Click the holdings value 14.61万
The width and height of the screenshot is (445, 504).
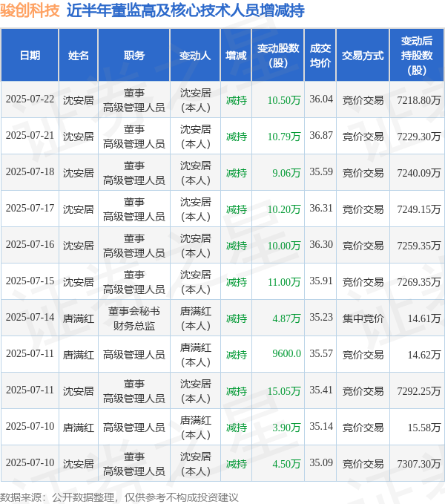tap(424, 318)
